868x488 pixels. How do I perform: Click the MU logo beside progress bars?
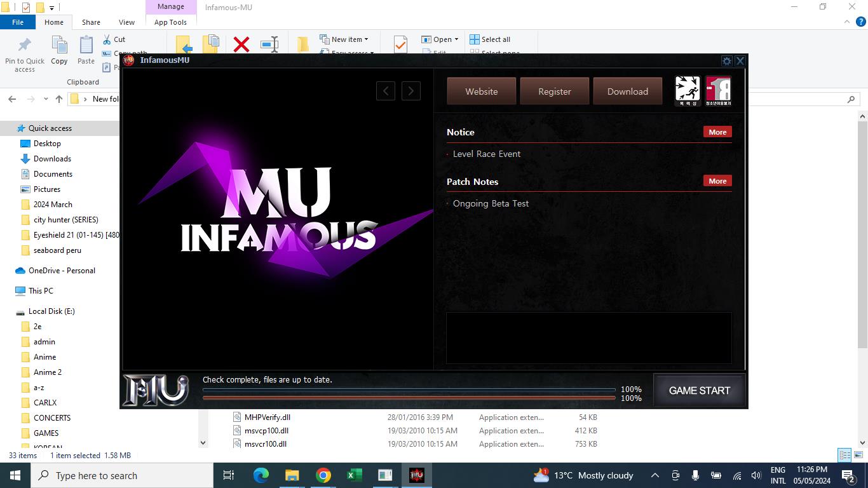pyautogui.click(x=156, y=390)
